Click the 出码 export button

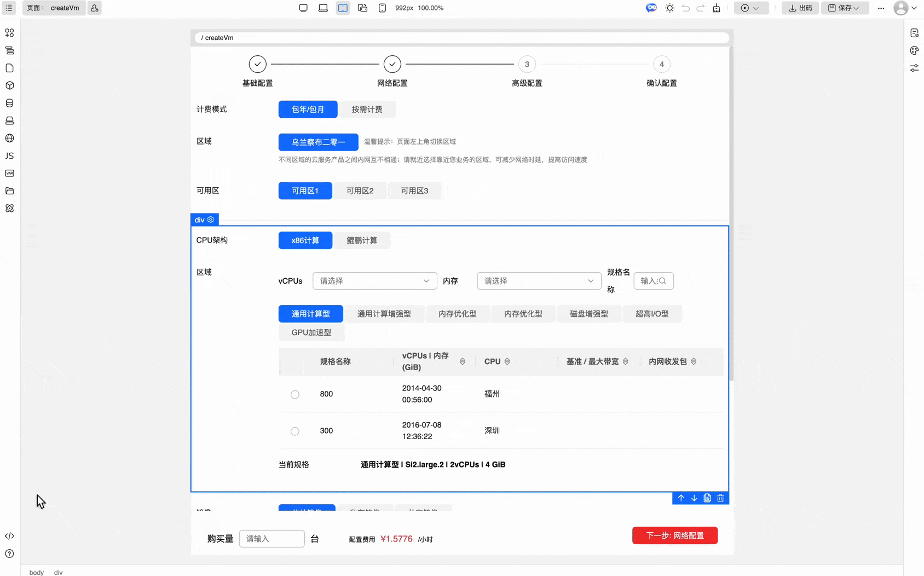pyautogui.click(x=800, y=8)
